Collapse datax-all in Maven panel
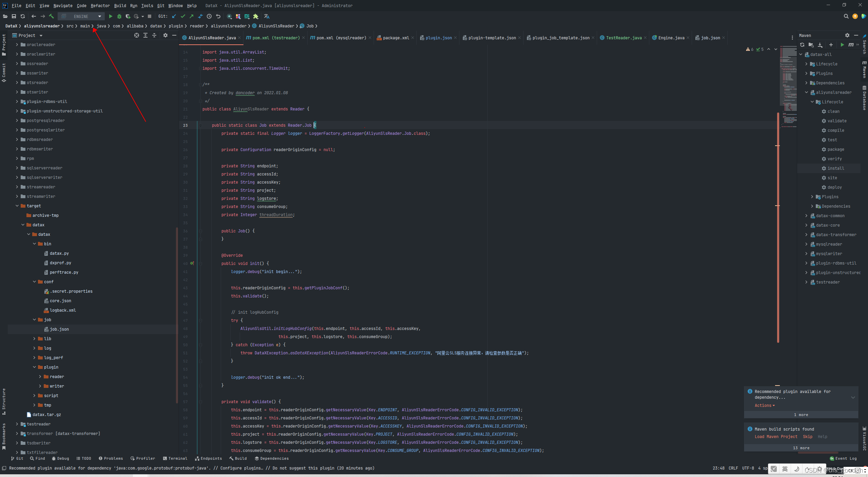 click(801, 54)
